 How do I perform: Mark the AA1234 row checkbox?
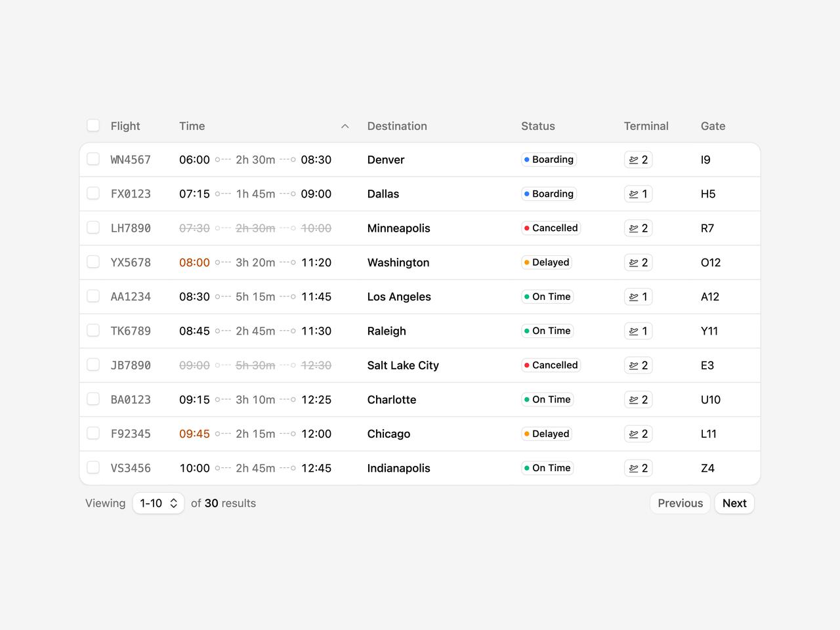(93, 296)
